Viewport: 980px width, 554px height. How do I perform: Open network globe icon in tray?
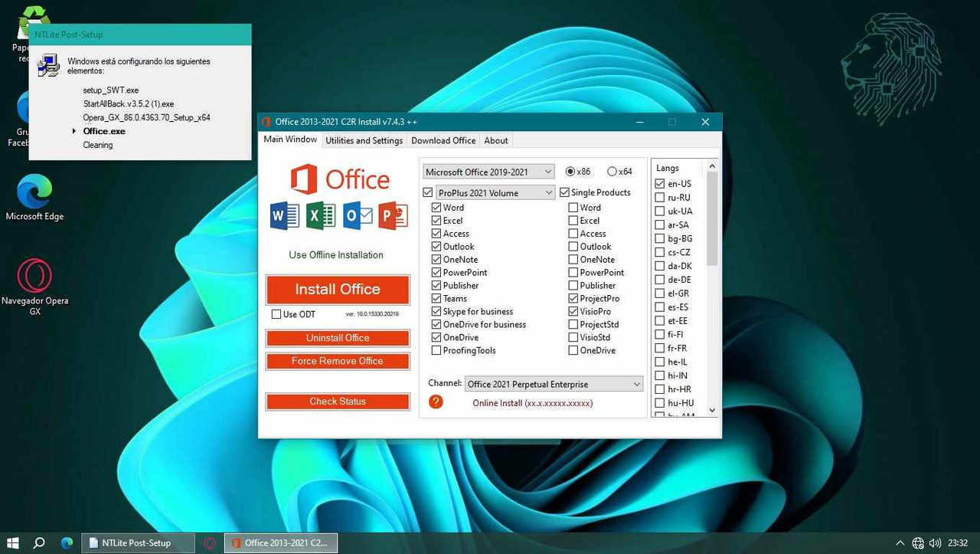coord(918,543)
